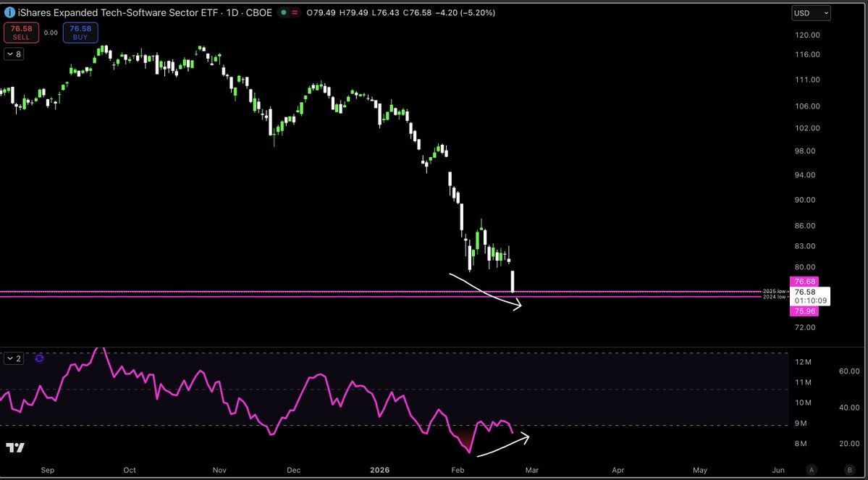Click the 11 M volume scale label

[x=804, y=382]
